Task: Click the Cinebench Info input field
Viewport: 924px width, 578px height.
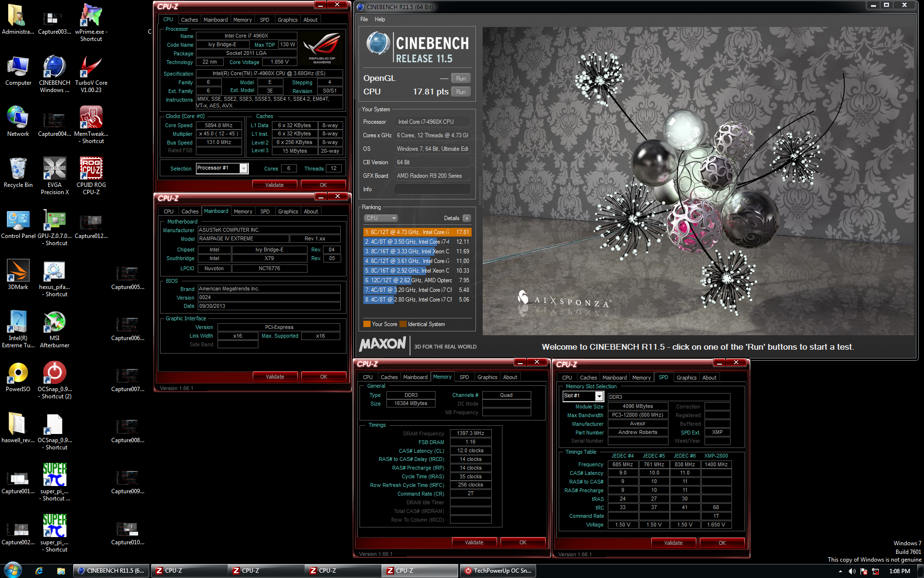Action: [x=432, y=189]
